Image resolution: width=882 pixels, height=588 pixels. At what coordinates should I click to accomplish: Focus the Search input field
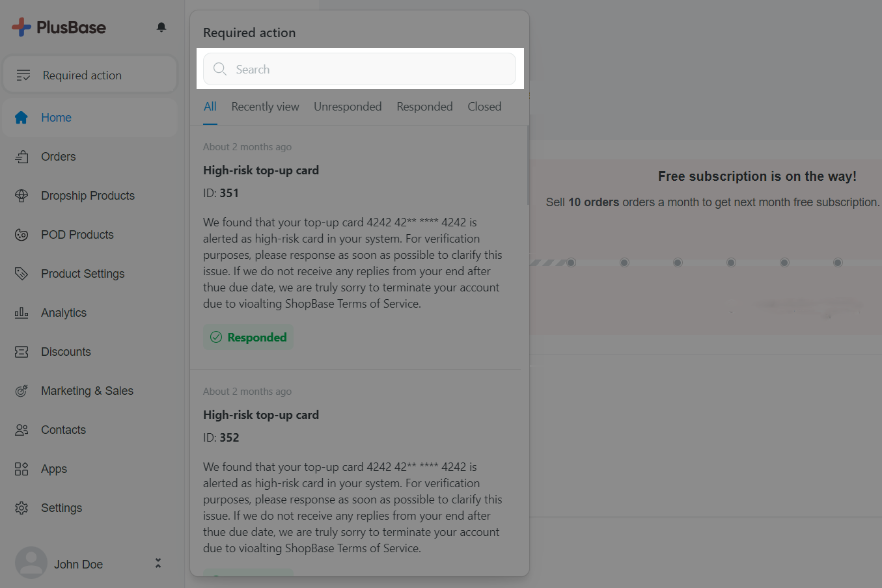coord(359,69)
